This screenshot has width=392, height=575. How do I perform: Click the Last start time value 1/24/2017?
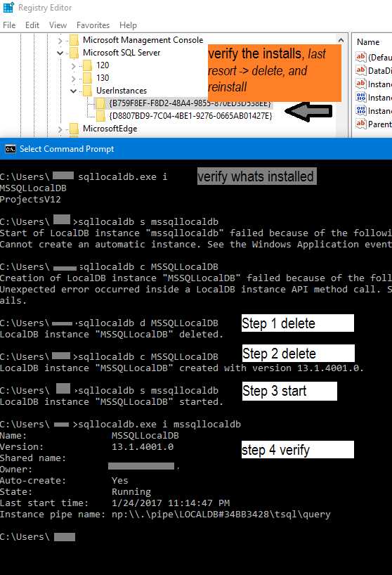(x=171, y=503)
